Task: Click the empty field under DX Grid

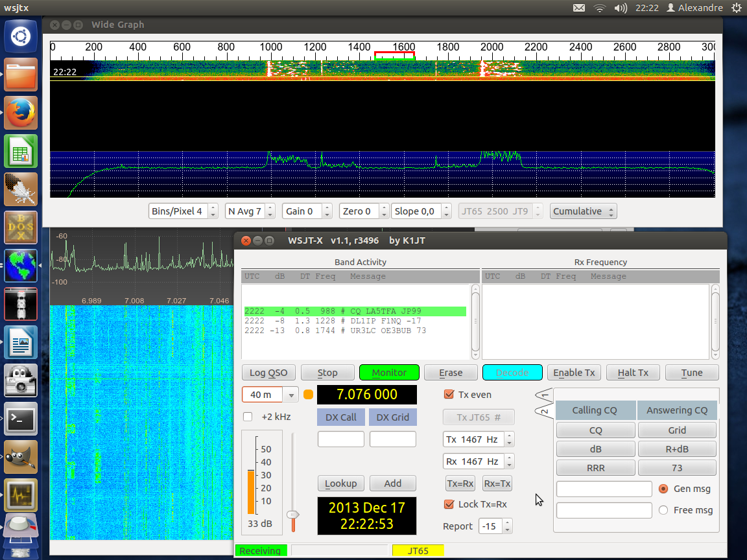Action: coord(392,439)
